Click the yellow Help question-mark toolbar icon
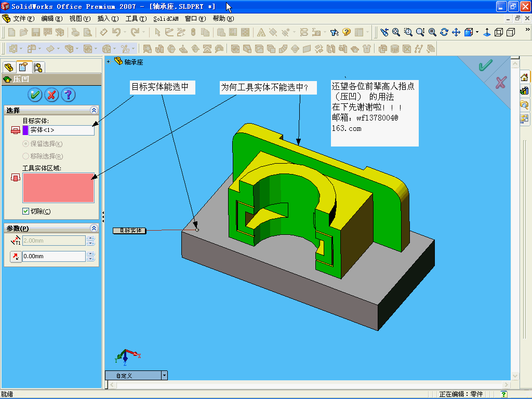Viewport: 532px width, 399px height. [x=347, y=32]
